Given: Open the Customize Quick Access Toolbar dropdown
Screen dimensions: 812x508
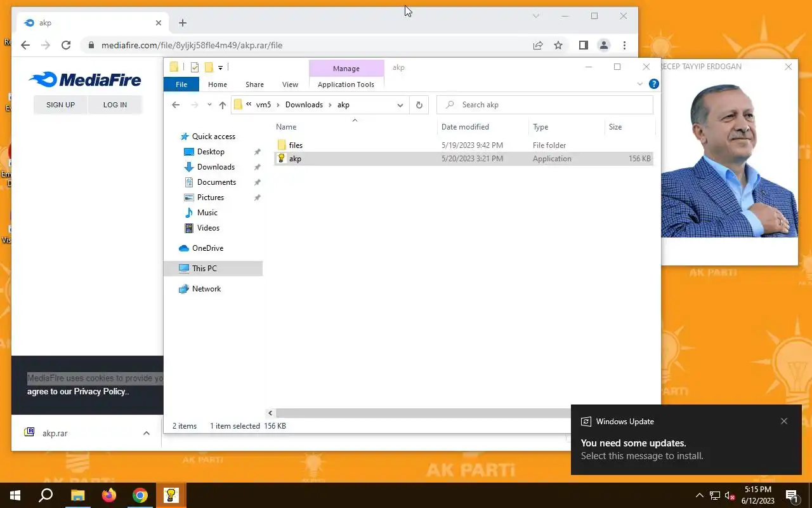Looking at the screenshot, I should 220,67.
